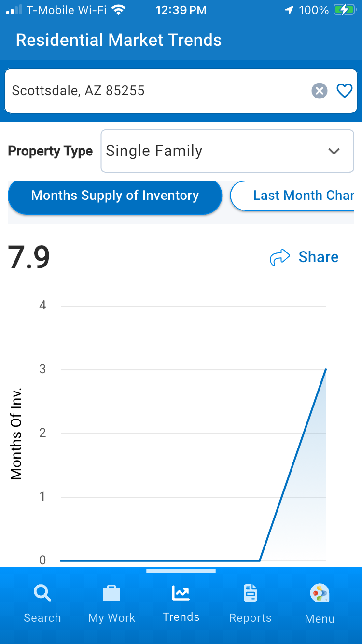Expand the Single Family chevron arrow

[x=334, y=151]
